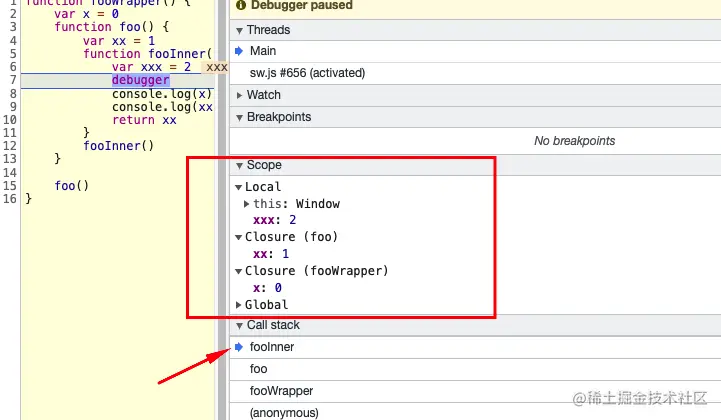Click line number 12 in gutter
This screenshot has height=420, width=721.
pyautogui.click(x=10, y=146)
